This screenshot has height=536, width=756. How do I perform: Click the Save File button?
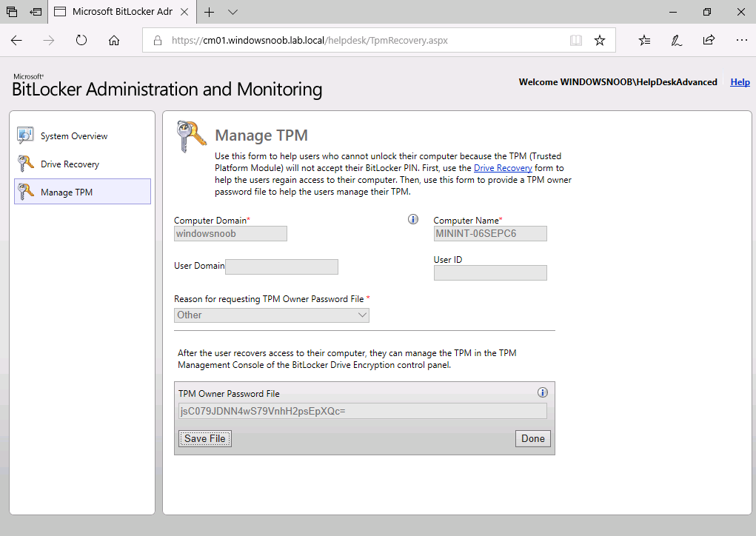click(205, 438)
